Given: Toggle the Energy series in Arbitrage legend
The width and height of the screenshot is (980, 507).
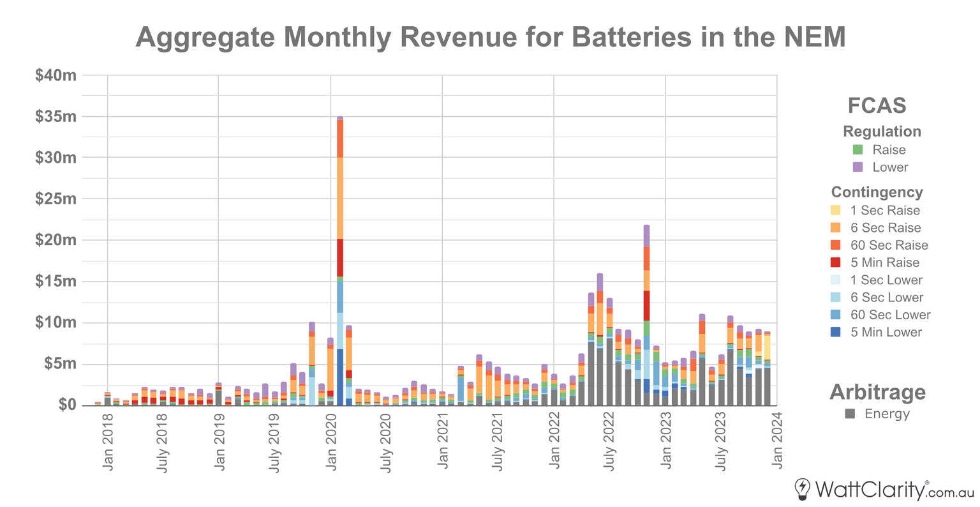Looking at the screenshot, I should pyautogui.click(x=849, y=412).
